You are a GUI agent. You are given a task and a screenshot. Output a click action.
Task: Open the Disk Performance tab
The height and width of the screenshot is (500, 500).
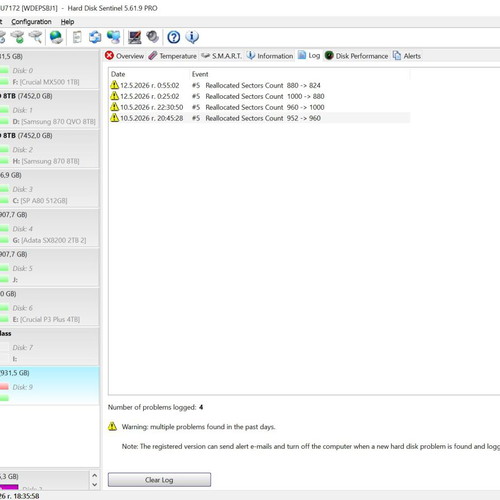(356, 56)
